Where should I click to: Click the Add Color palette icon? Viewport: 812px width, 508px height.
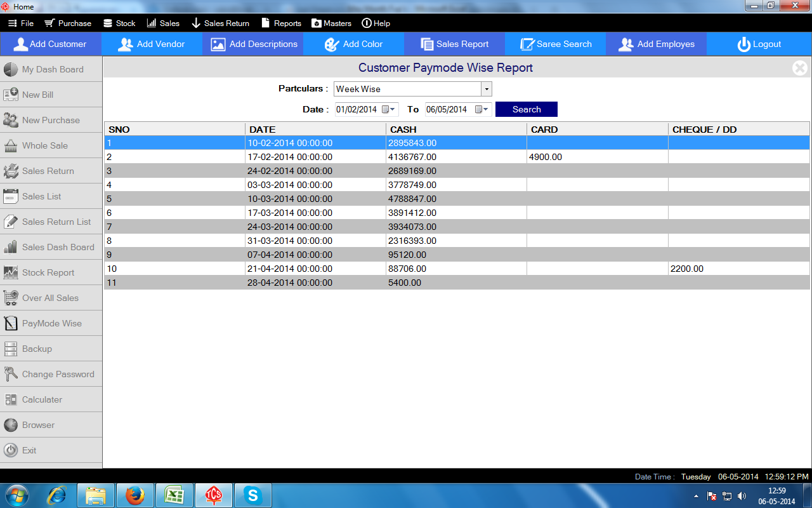click(x=332, y=44)
